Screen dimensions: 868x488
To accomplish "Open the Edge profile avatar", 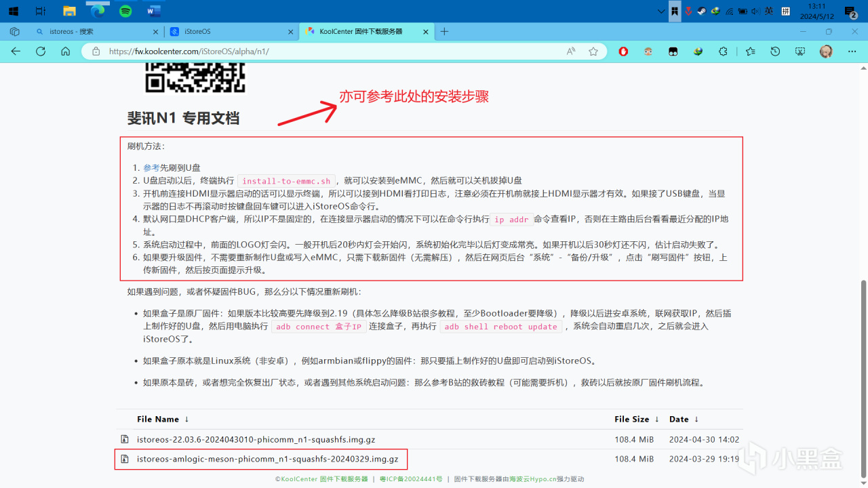I will (825, 52).
